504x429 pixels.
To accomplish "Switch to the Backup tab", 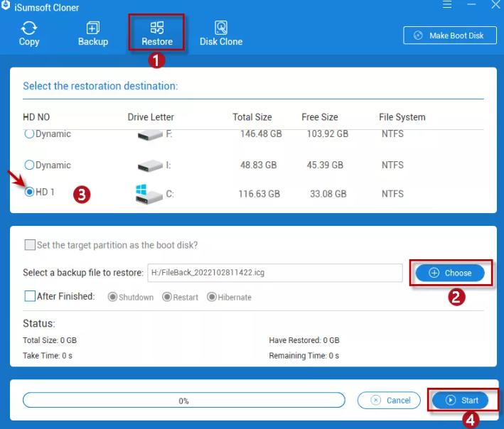I will click(x=93, y=33).
